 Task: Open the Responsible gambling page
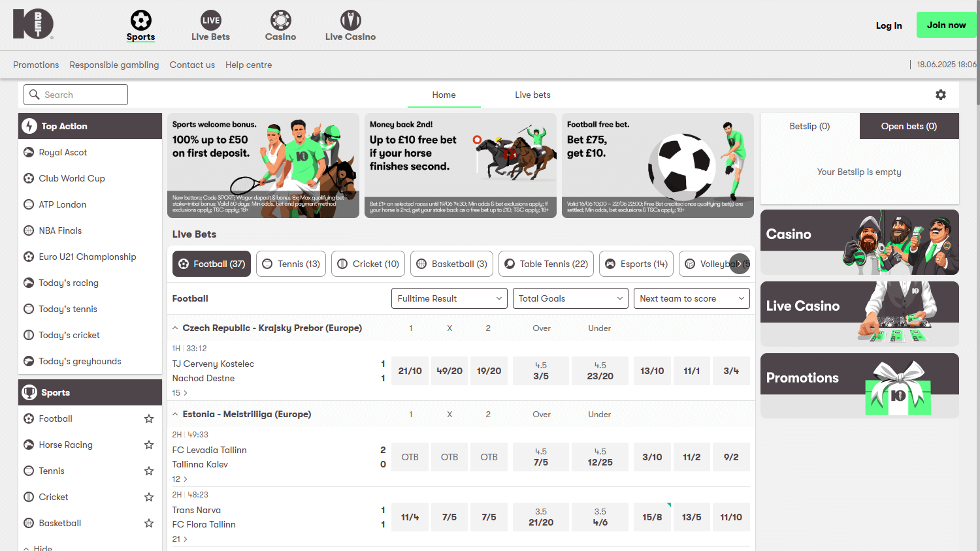click(x=114, y=65)
